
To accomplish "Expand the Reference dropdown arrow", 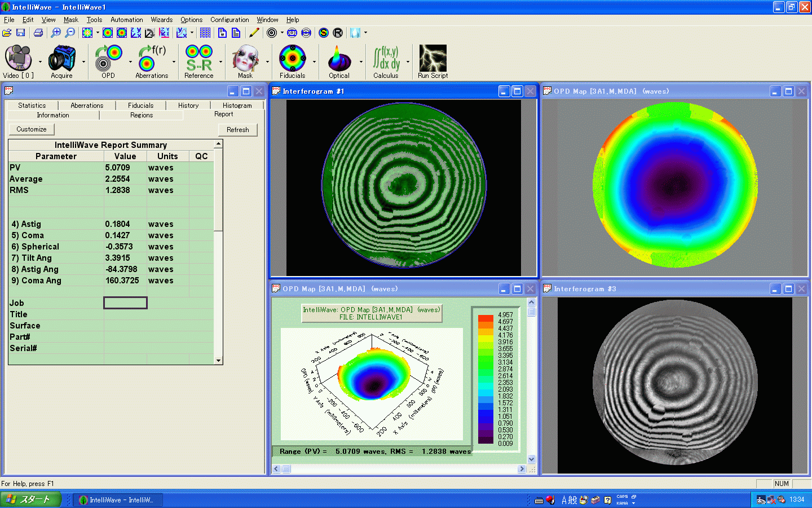I will point(220,62).
